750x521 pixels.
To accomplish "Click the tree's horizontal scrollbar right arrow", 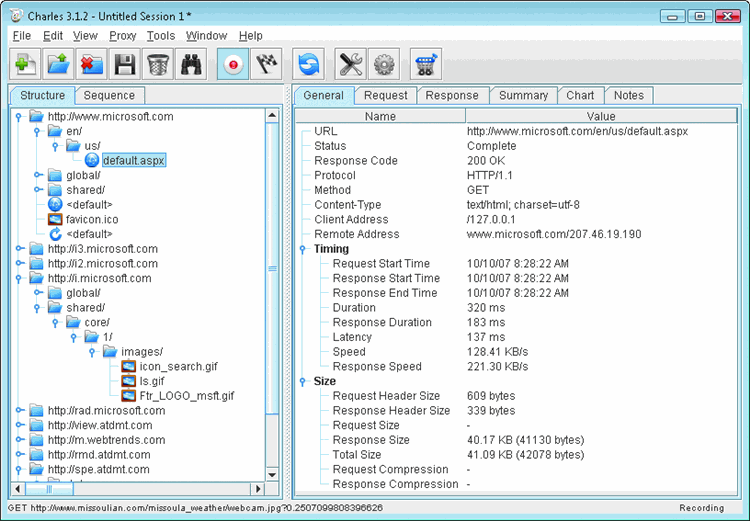I will point(258,489).
